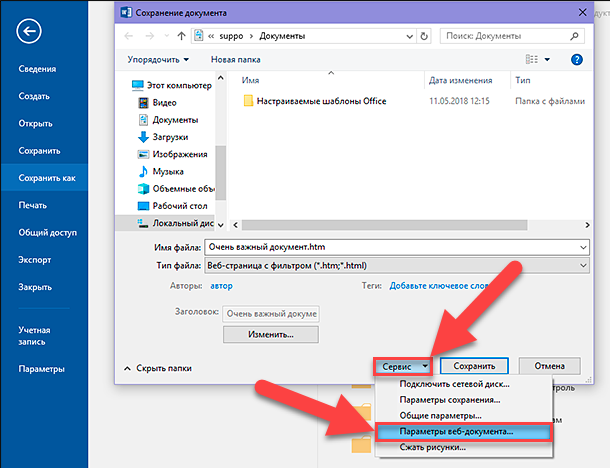610x468 pixels.
Task: Select the Настраиваемые шаблоны Office folder icon
Action: click(x=248, y=101)
